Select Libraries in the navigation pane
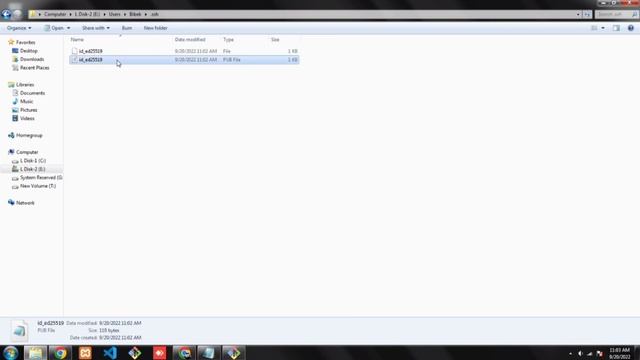This screenshot has height=360, width=640. pyautogui.click(x=25, y=84)
